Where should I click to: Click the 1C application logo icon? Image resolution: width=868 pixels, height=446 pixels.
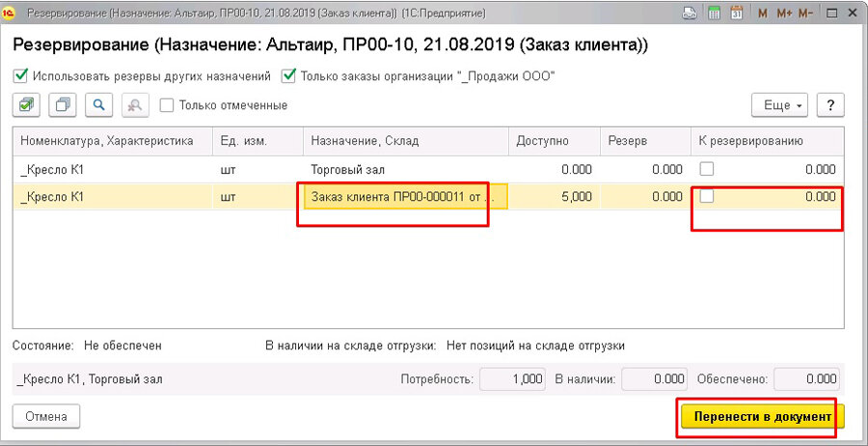10,14
